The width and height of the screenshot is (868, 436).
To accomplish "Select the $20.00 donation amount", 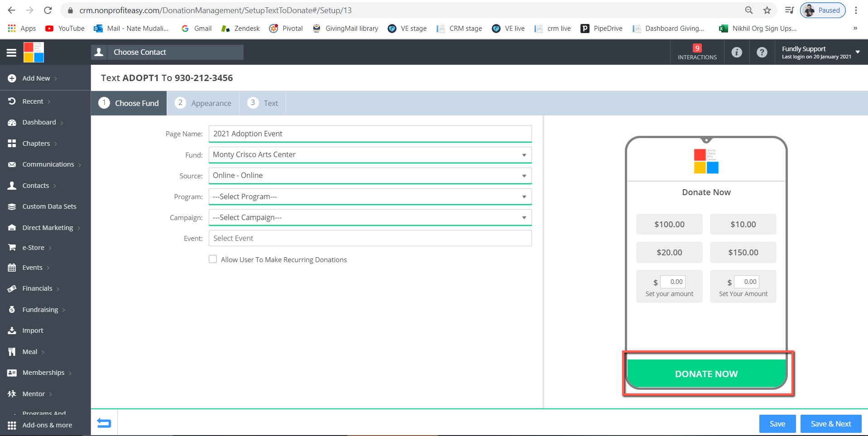I will click(669, 252).
